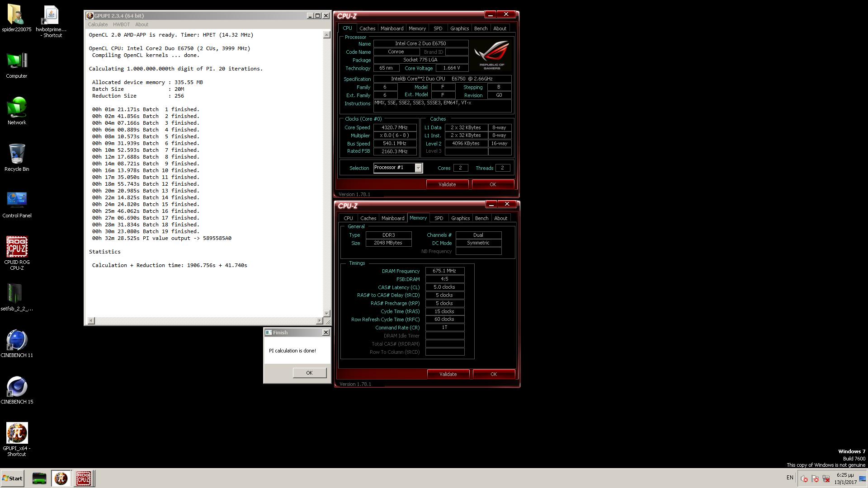Click the disconnected network tray icon
The width and height of the screenshot is (868, 488).
pos(826,479)
